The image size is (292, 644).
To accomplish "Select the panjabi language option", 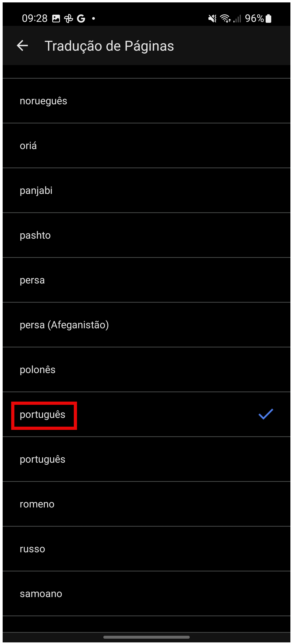I will point(36,191).
